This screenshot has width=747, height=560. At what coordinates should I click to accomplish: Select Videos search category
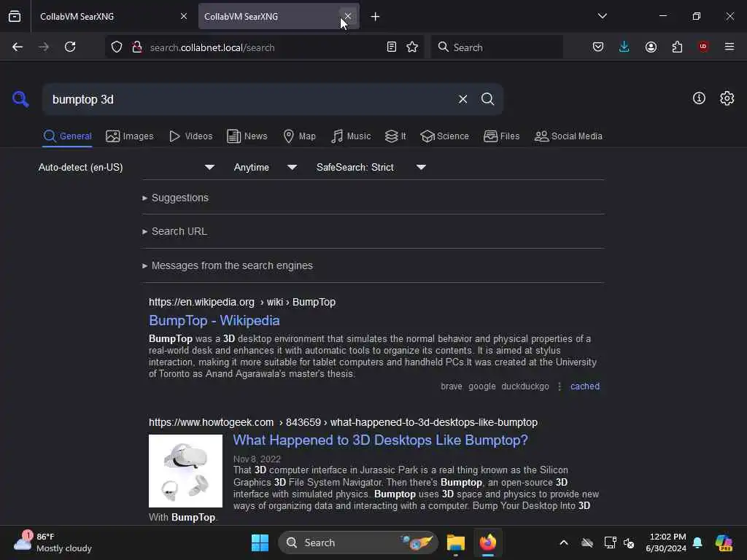pos(190,136)
